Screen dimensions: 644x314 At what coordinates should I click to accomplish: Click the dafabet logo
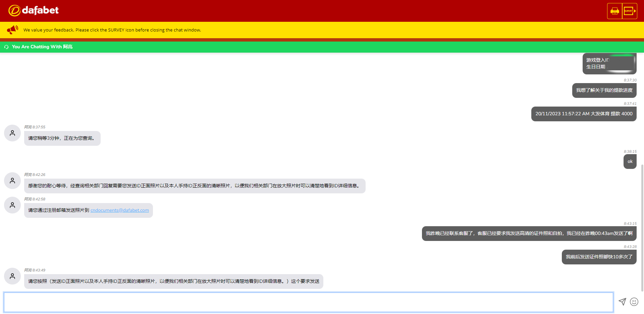[34, 11]
